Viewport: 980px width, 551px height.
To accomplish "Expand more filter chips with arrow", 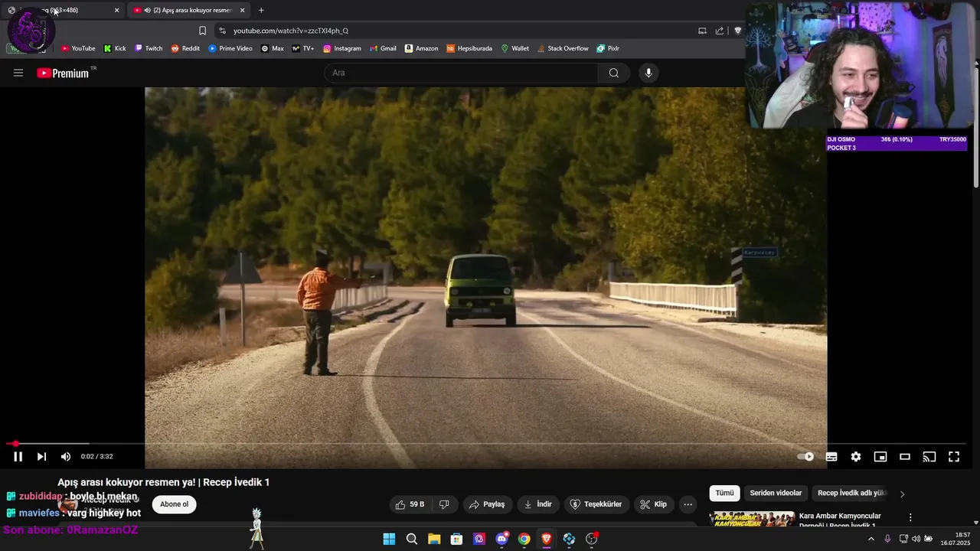I will click(902, 494).
